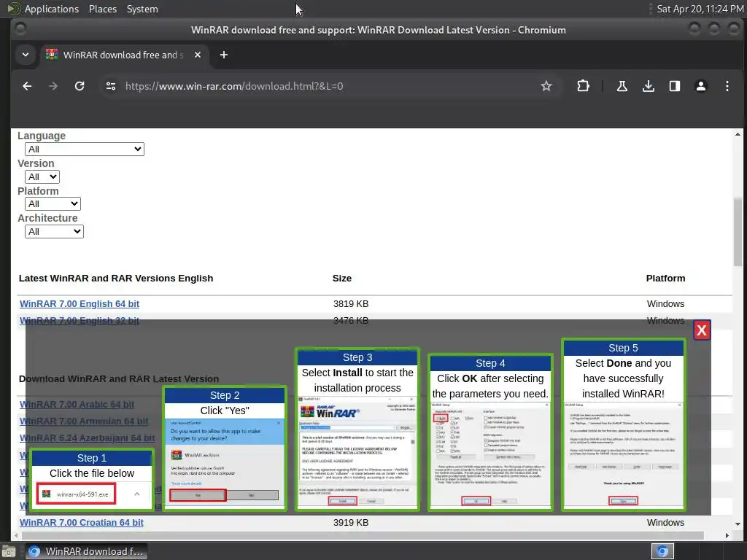Open Chromium three-dot menu
747x560 pixels.
point(727,86)
